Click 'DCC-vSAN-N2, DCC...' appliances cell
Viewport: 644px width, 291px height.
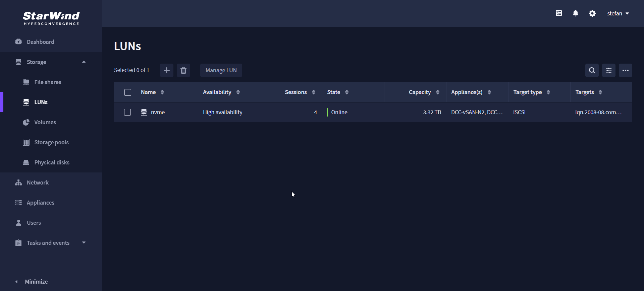click(x=477, y=112)
